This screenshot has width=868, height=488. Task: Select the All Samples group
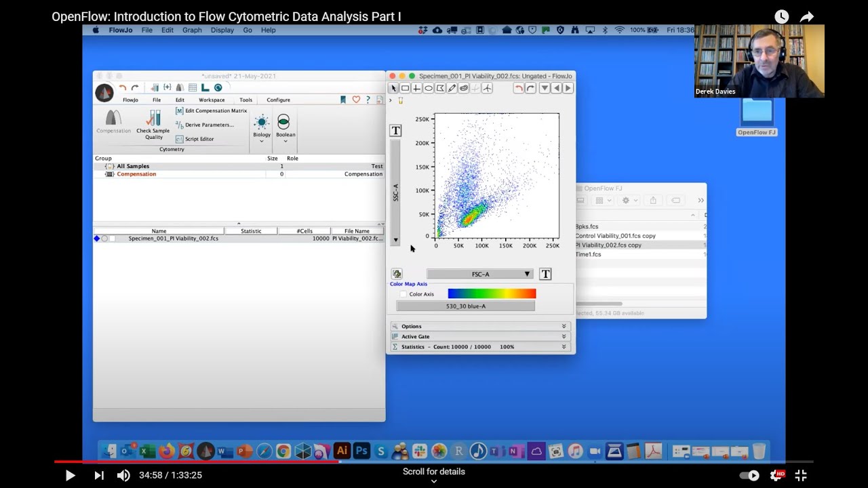[239, 166]
